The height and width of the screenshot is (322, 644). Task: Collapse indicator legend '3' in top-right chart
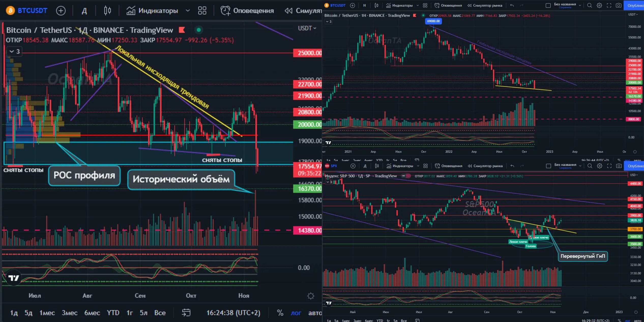point(329,22)
